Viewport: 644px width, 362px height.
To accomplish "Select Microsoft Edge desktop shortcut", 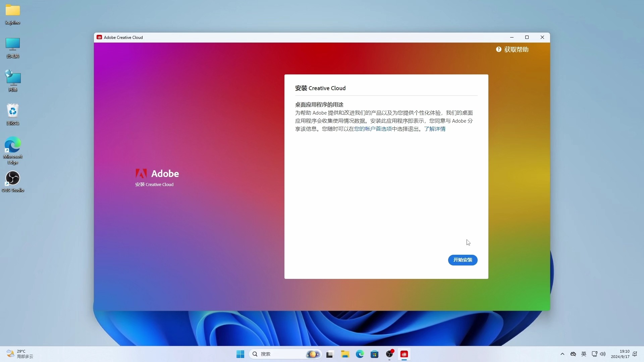I will click(13, 150).
